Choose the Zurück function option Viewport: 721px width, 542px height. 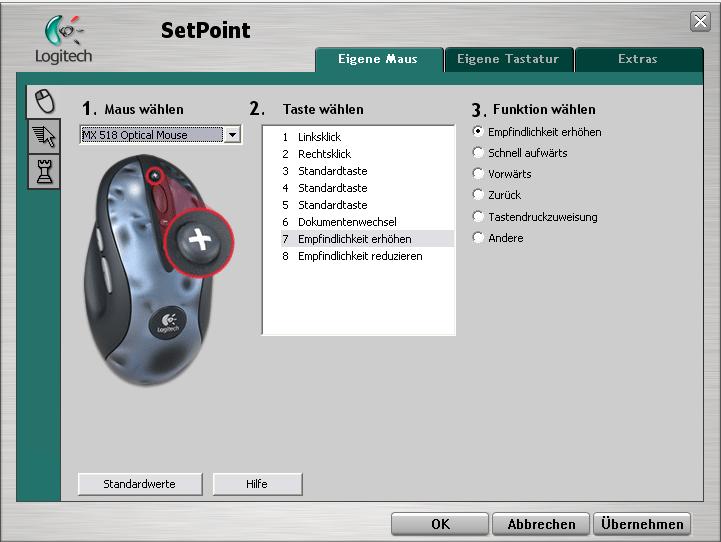click(x=478, y=194)
